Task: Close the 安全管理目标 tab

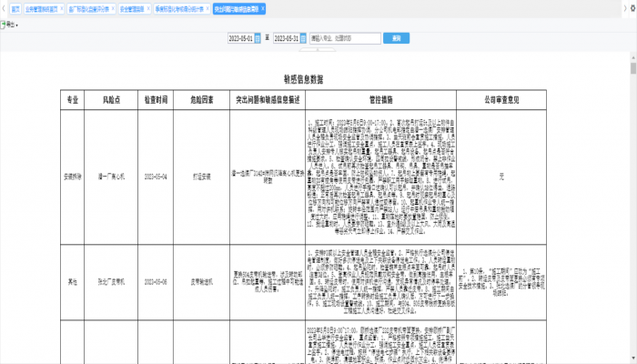Action: coord(148,8)
